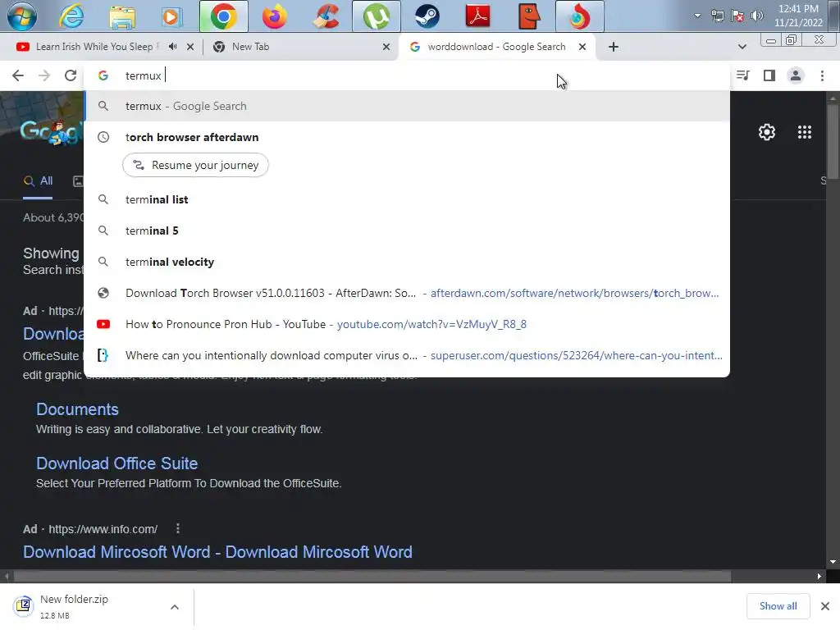Open the tab search chevron
Image resolution: width=840 pixels, height=630 pixels.
coord(742,47)
